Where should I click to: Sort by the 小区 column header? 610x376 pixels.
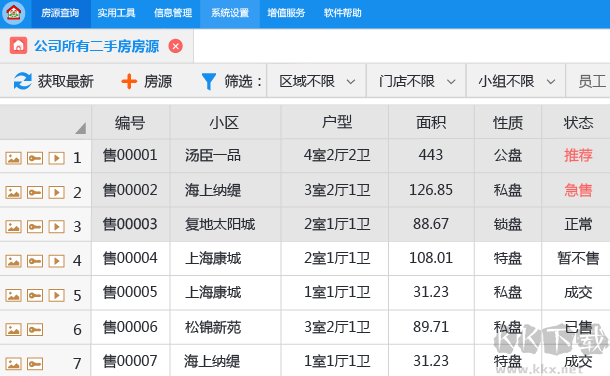[x=225, y=122]
